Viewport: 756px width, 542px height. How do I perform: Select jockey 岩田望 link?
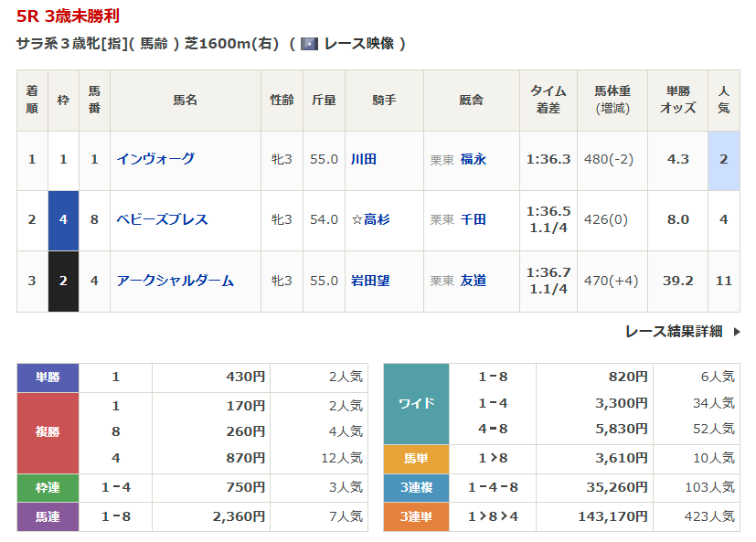(x=370, y=281)
